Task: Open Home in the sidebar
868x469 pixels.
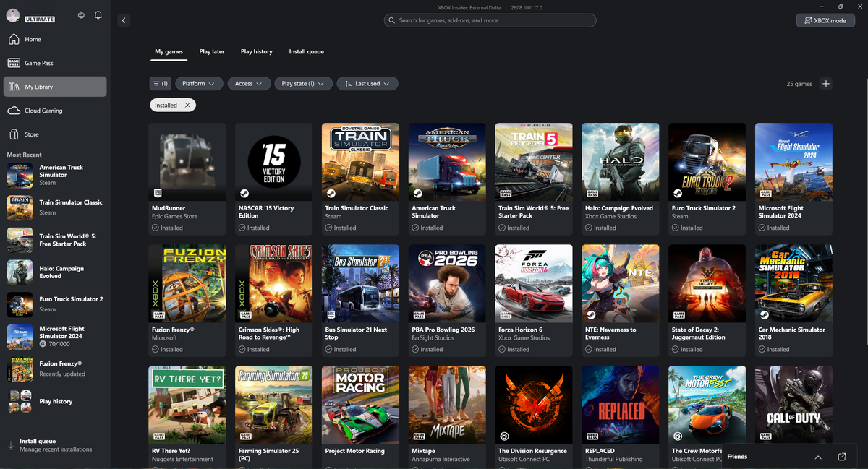Action: point(55,39)
